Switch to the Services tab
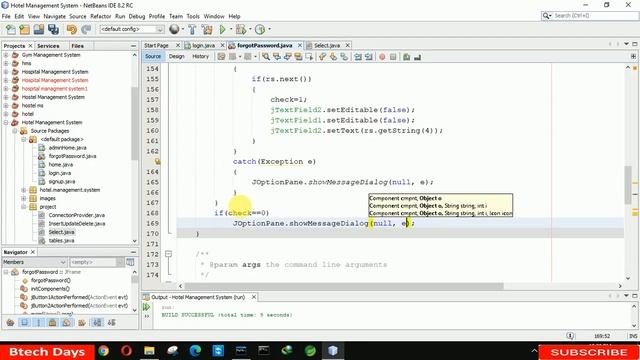640x360 pixels. click(x=48, y=46)
